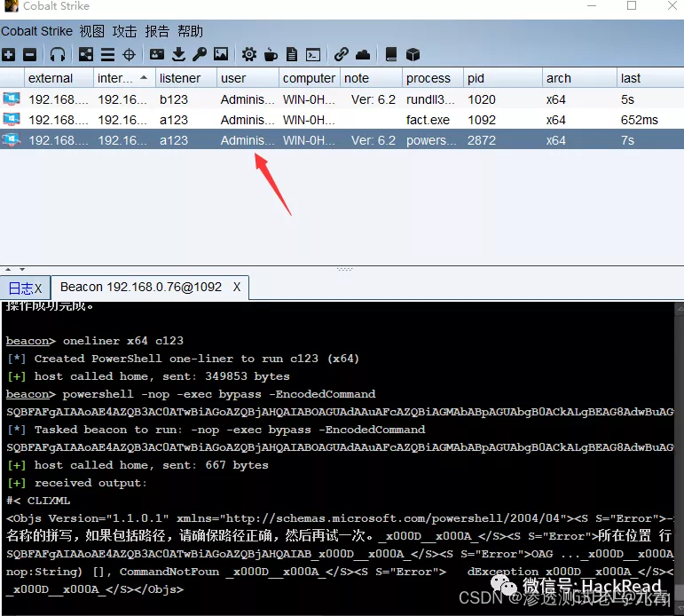
Task: Close the 日志 tab with its X
Action: tap(38, 288)
